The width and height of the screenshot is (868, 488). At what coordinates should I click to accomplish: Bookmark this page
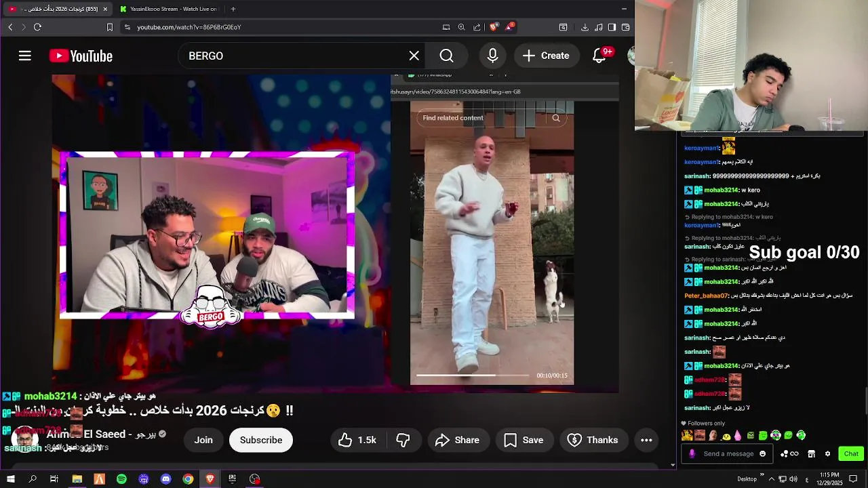(110, 27)
